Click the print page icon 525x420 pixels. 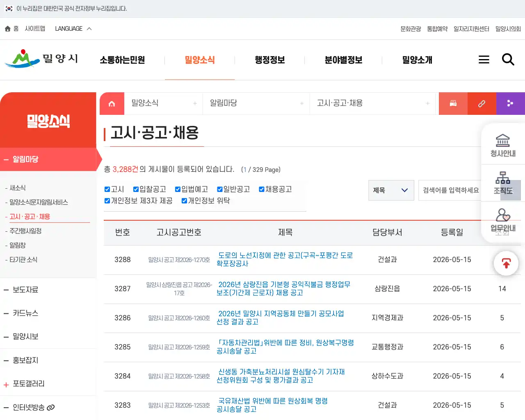pos(453,103)
